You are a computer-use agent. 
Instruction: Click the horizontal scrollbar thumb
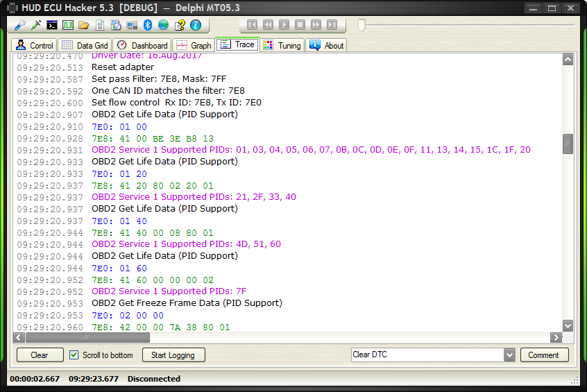pos(87,337)
